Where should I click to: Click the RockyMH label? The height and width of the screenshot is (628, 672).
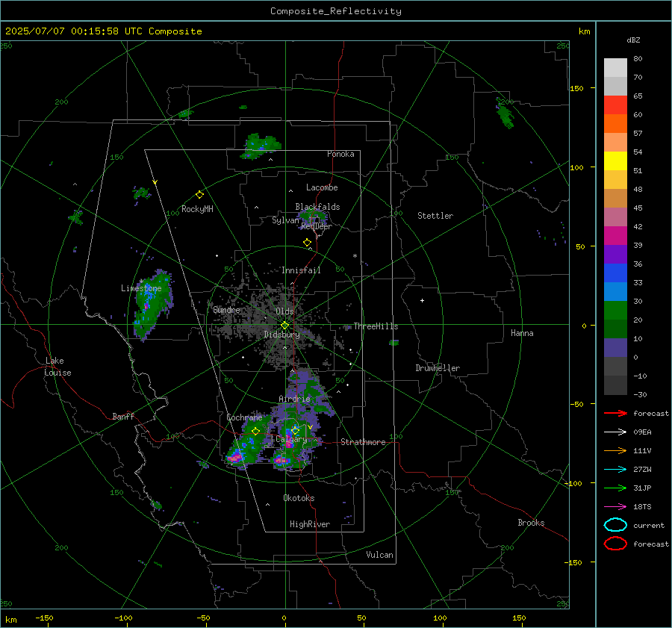[x=197, y=209]
